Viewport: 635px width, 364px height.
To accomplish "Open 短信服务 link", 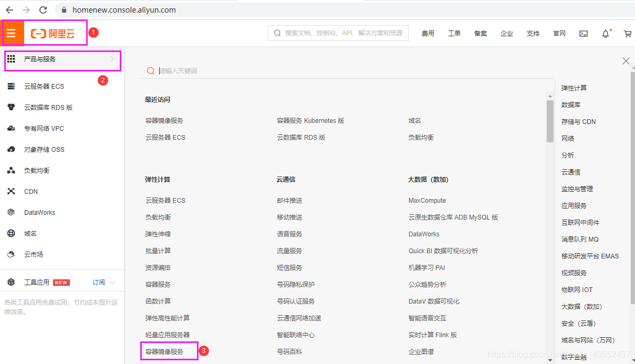I will click(x=289, y=268).
